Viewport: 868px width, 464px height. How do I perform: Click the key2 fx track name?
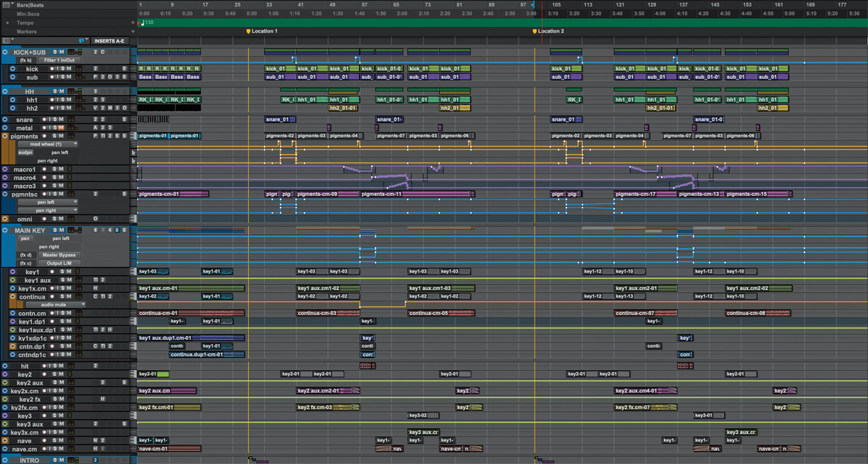[30, 399]
